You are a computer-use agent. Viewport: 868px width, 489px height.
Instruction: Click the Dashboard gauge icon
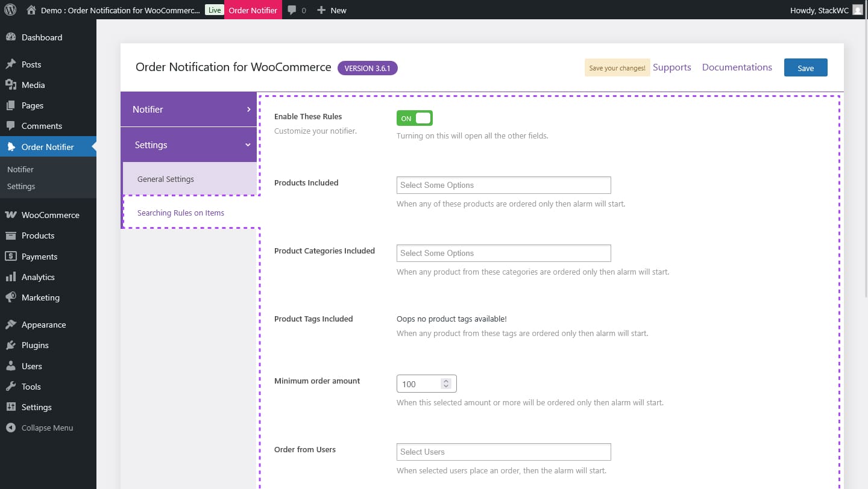(10, 37)
